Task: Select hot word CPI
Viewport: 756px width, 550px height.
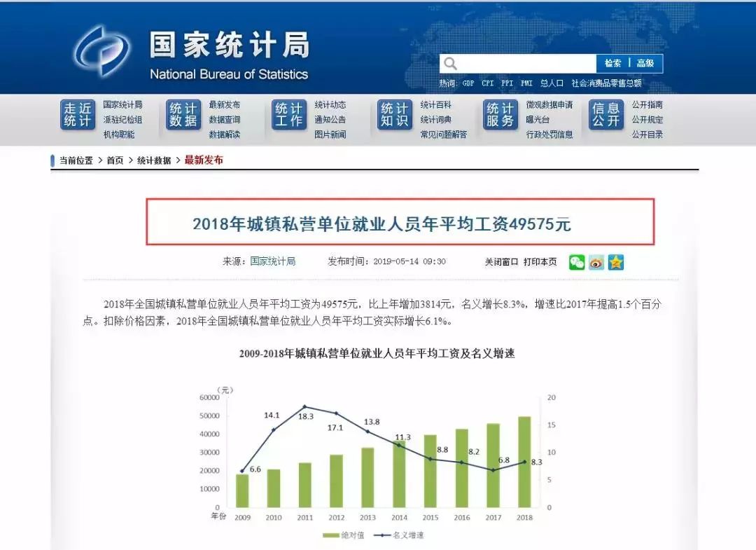Action: tap(487, 83)
